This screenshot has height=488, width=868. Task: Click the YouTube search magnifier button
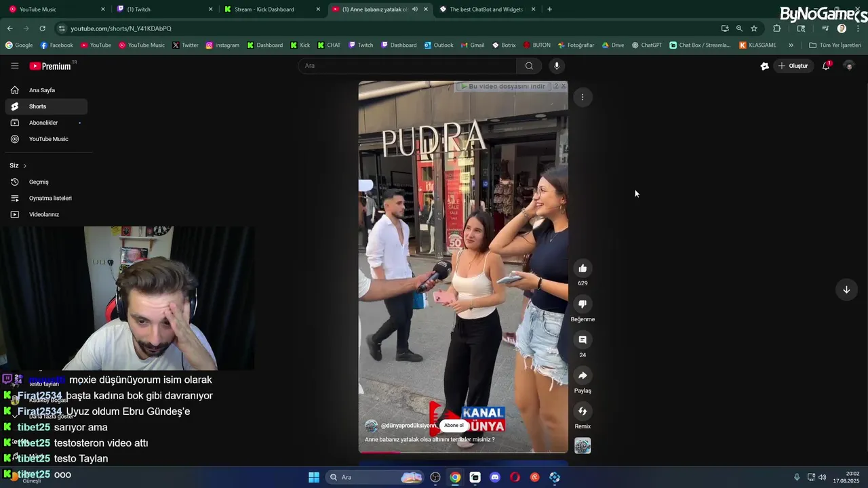coord(529,66)
